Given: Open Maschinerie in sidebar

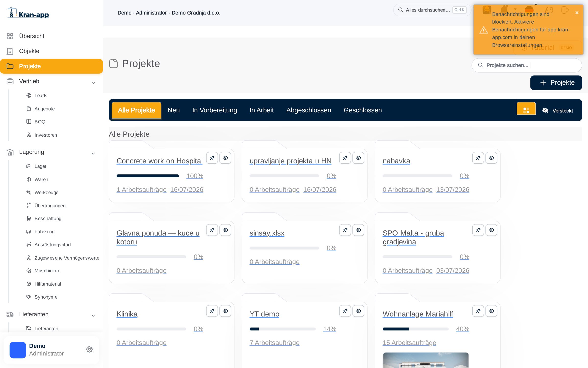Looking at the screenshot, I should coord(47,271).
